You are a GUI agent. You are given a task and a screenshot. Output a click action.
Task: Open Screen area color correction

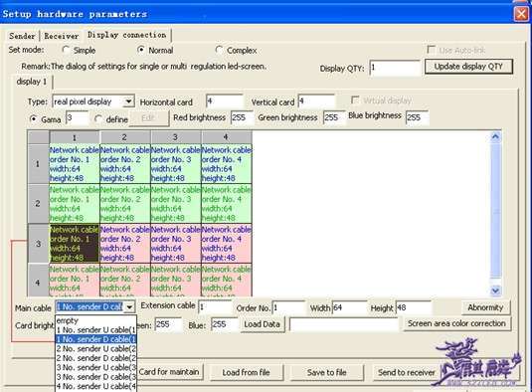[x=456, y=323]
